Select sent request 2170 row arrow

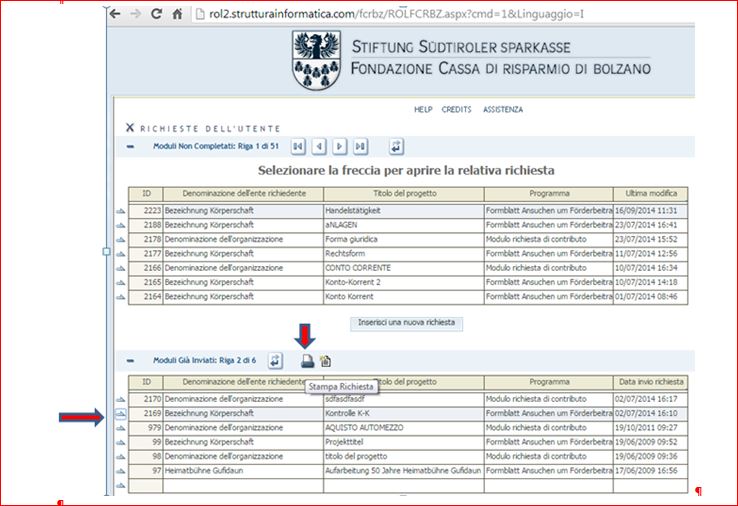(x=121, y=399)
